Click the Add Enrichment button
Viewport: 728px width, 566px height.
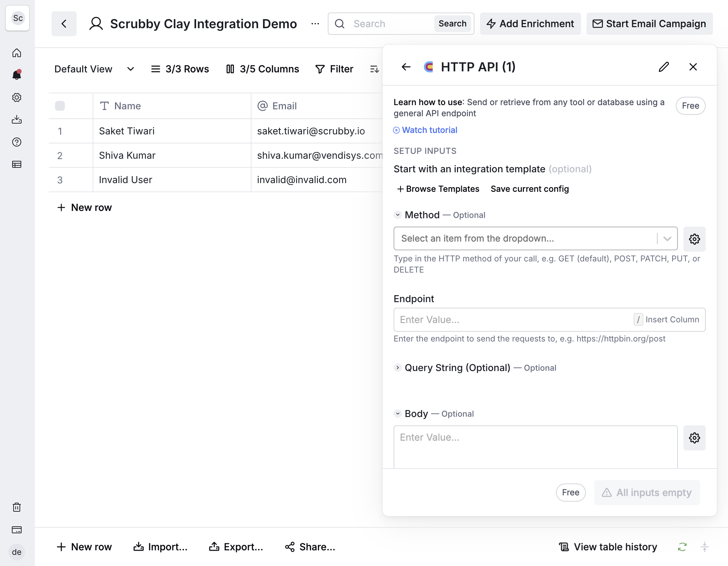(530, 24)
